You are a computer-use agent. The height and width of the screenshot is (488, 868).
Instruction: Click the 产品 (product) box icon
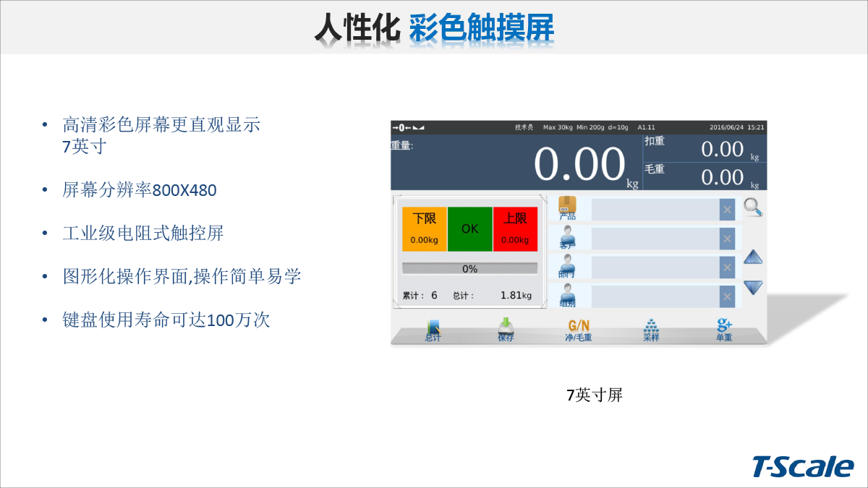point(568,207)
